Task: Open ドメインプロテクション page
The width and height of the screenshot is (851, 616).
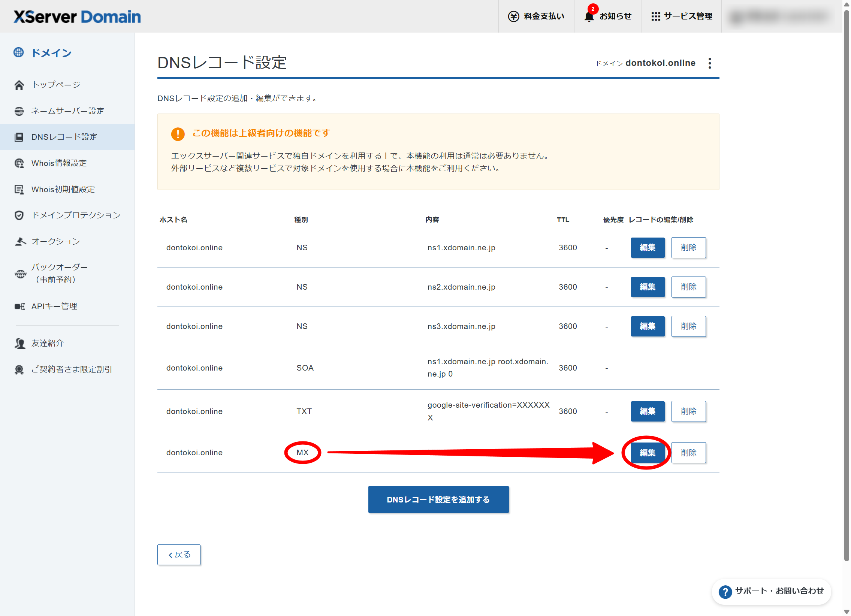Action: click(67, 215)
